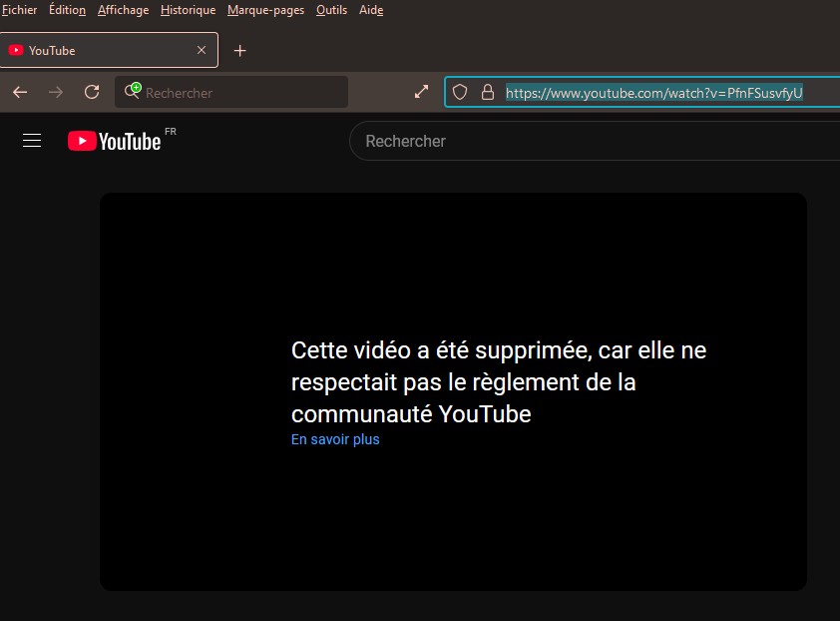Viewport: 840px width, 621px height.
Task: Open the tracking protection shield icon
Action: pyautogui.click(x=460, y=92)
